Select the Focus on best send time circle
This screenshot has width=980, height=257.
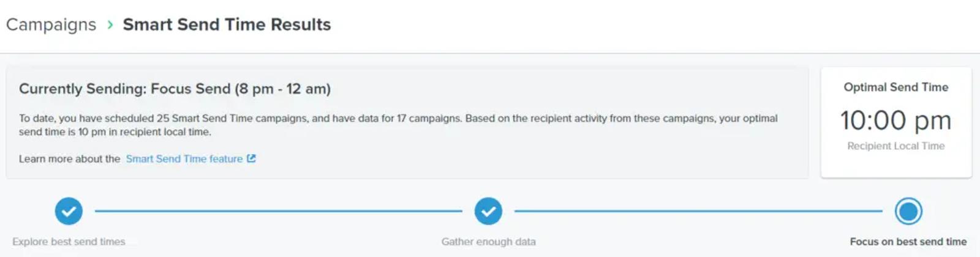[908, 211]
